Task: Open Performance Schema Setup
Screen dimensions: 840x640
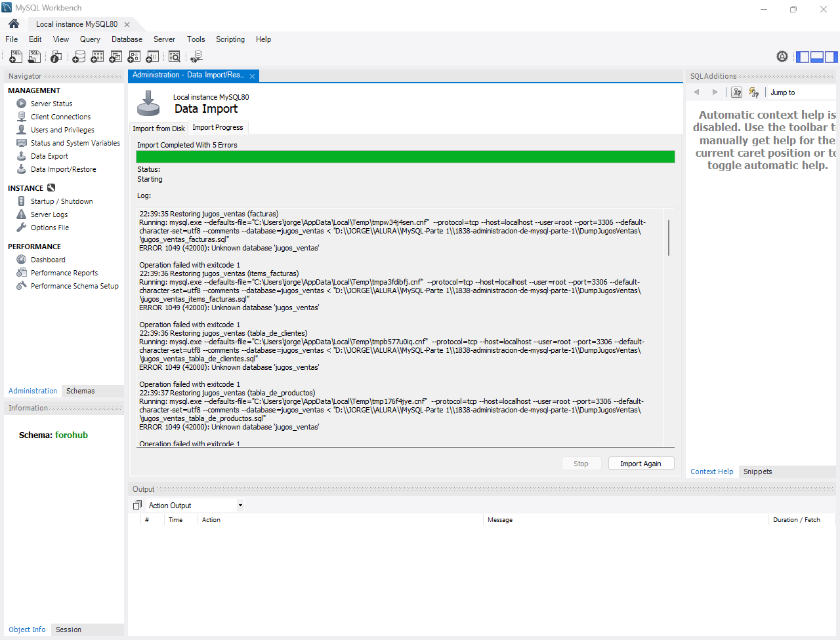Action: click(x=74, y=286)
